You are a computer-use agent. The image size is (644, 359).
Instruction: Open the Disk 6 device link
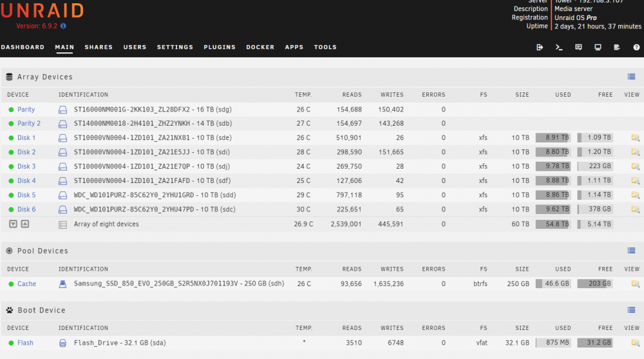pos(26,209)
